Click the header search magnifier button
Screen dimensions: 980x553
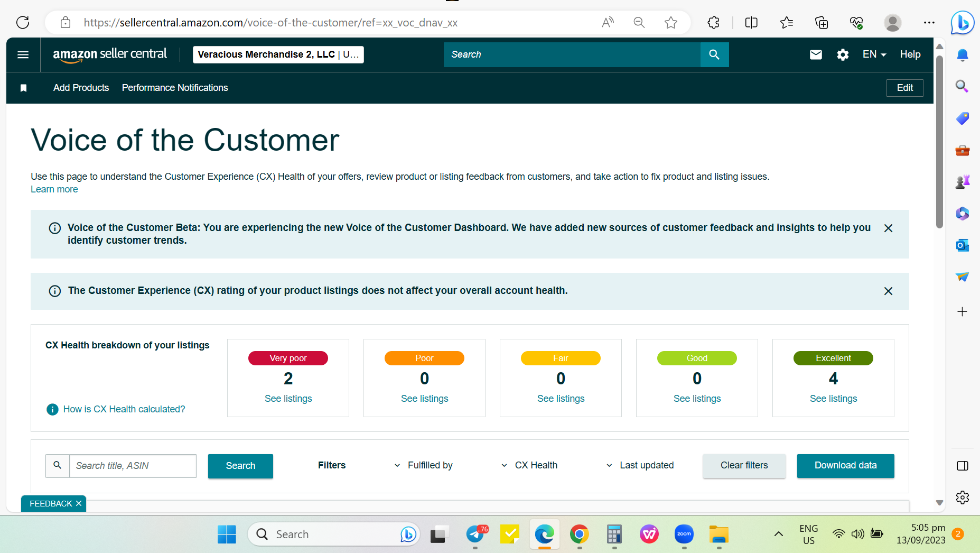coord(714,54)
